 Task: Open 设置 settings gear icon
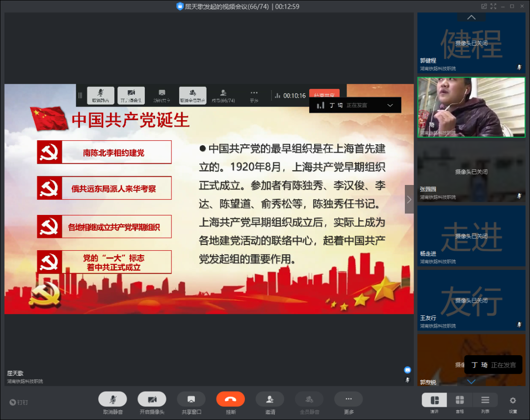[513, 400]
